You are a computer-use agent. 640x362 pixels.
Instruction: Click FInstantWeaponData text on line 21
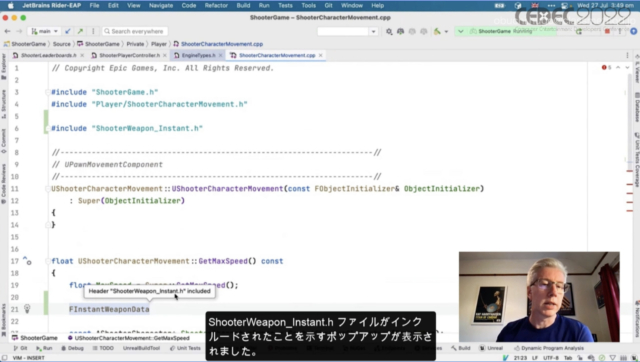tap(109, 309)
